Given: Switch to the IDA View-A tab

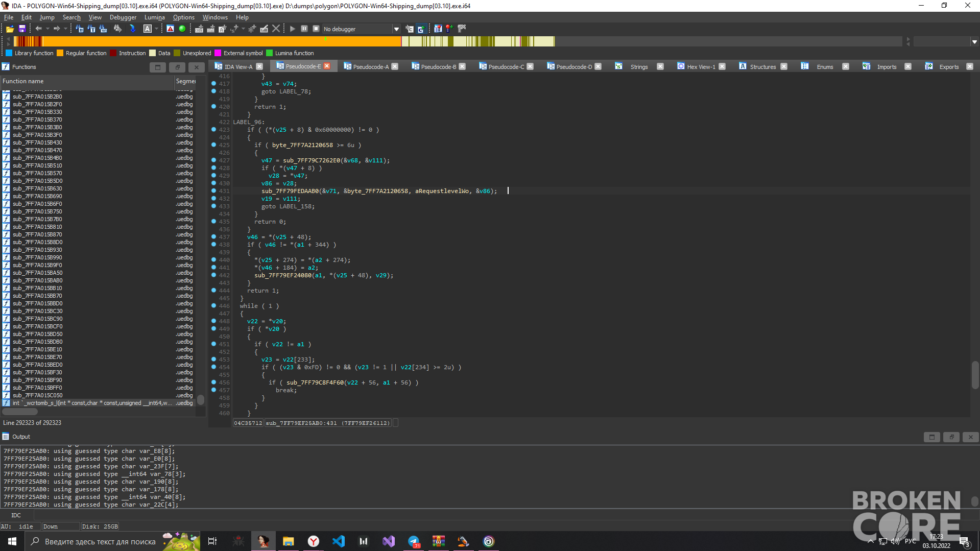Looking at the screenshot, I should pyautogui.click(x=238, y=66).
